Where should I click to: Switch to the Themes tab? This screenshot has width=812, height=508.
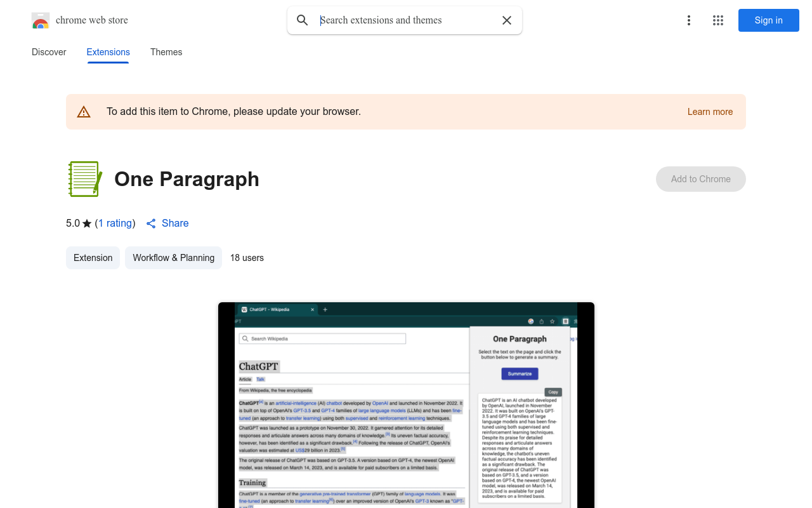[166, 52]
